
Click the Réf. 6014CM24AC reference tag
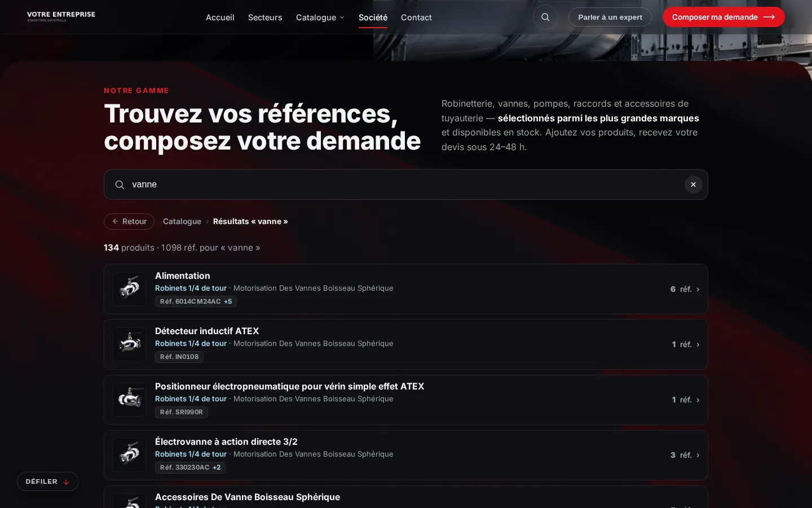196,301
